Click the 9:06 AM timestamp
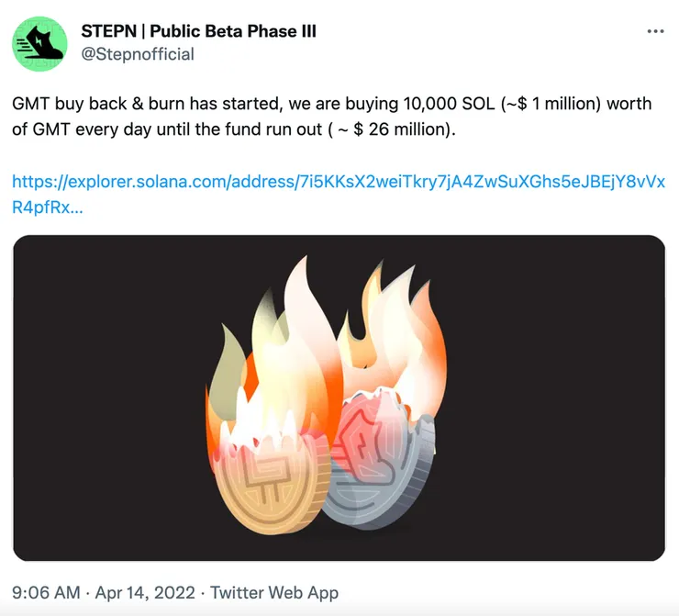Screen dimensions: 679x616 46,593
